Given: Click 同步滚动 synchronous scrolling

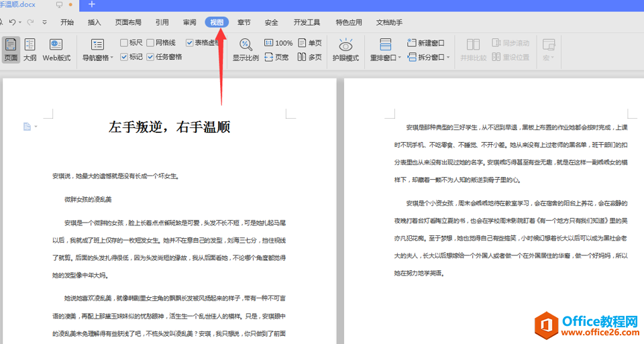Looking at the screenshot, I should [511, 43].
